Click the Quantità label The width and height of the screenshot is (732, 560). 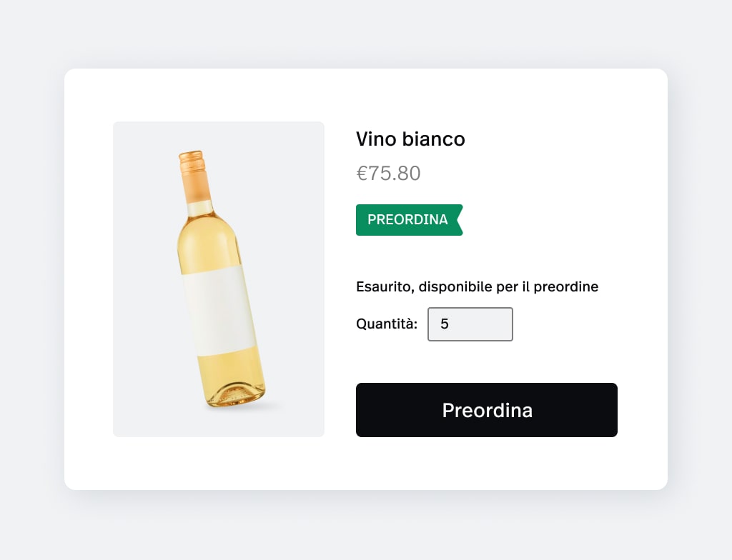pos(387,324)
